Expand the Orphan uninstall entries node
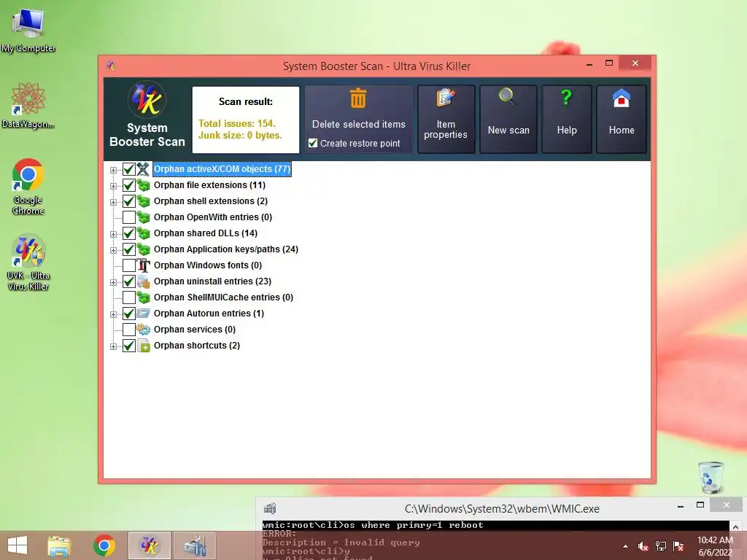Viewport: 747px width, 560px height. tap(113, 282)
